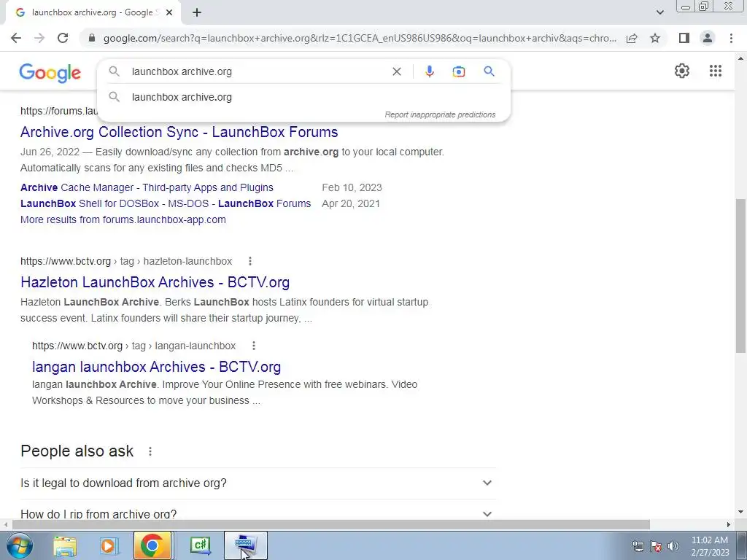Click the 'Feb 10, 2023' date text
This screenshot has height=560, width=747.
(x=352, y=187)
